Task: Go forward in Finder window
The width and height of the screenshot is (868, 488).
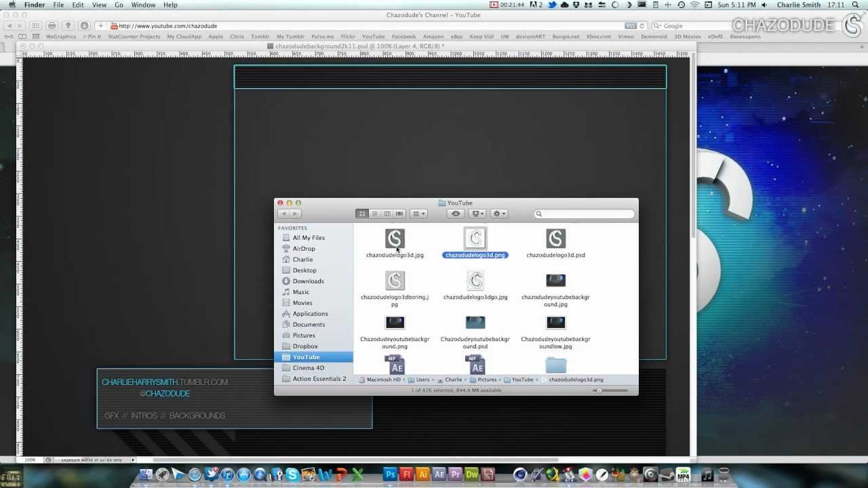Action: (x=295, y=213)
